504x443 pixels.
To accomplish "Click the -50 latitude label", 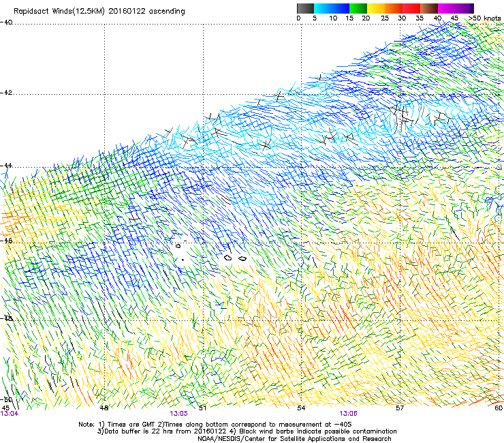I will tap(6, 399).
